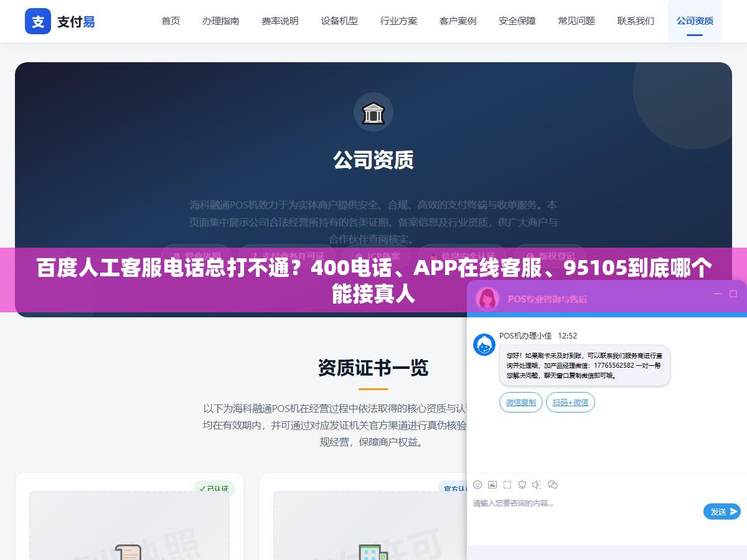Viewport: 747px width, 560px height.
Task: Click the 发送 send button
Action: (722, 511)
